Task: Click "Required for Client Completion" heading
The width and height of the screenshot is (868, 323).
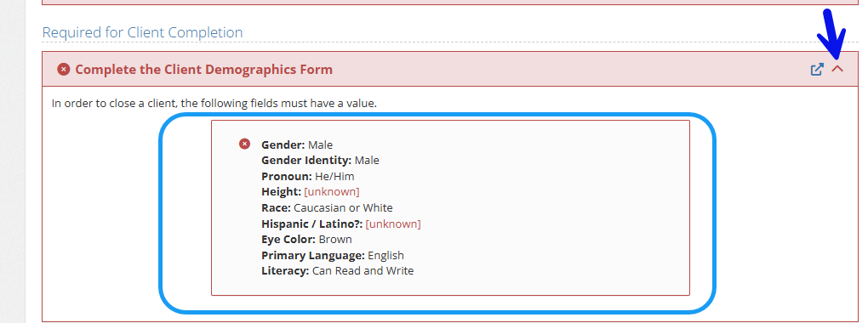Action: tap(142, 32)
